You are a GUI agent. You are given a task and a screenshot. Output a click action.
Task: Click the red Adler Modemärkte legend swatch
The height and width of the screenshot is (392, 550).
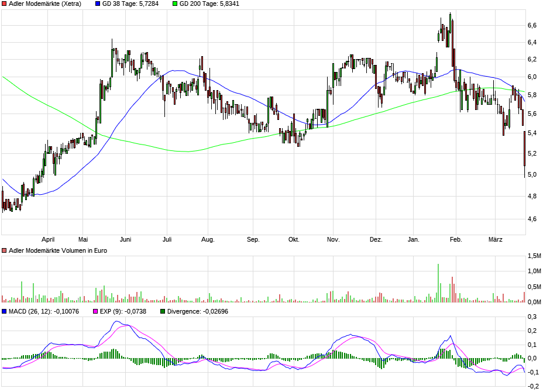click(4, 4)
